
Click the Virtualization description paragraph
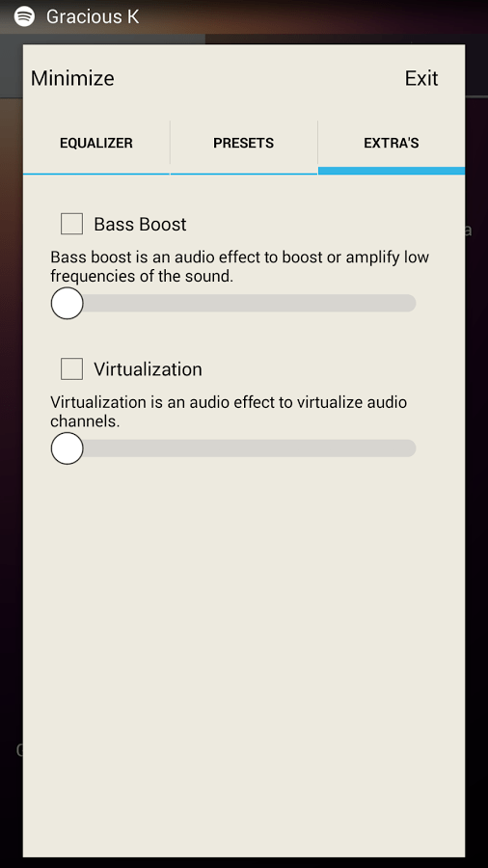click(229, 412)
